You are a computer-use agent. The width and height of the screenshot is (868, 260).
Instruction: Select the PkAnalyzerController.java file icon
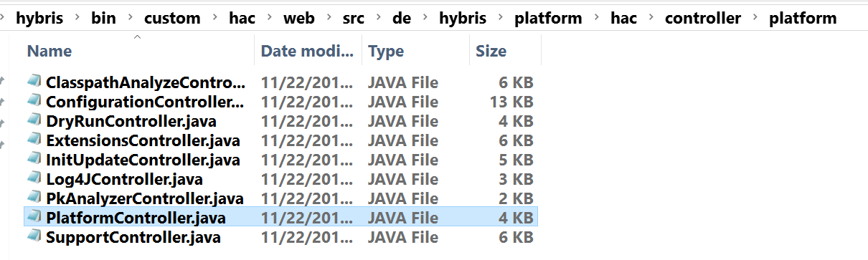34,198
